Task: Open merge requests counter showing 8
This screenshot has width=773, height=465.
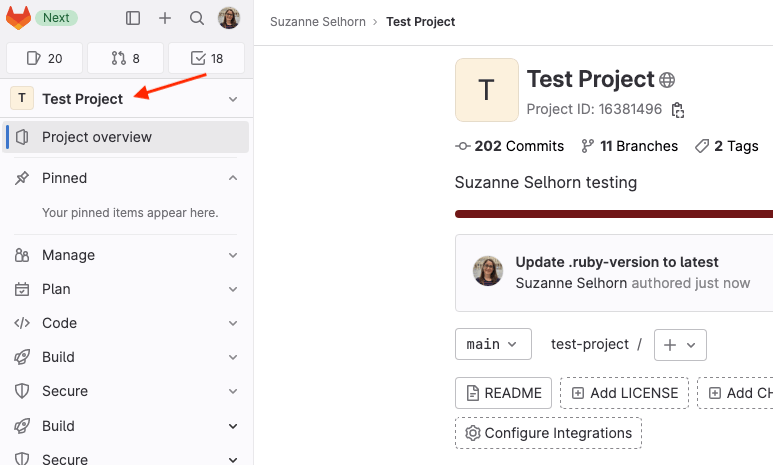Action: (125, 58)
